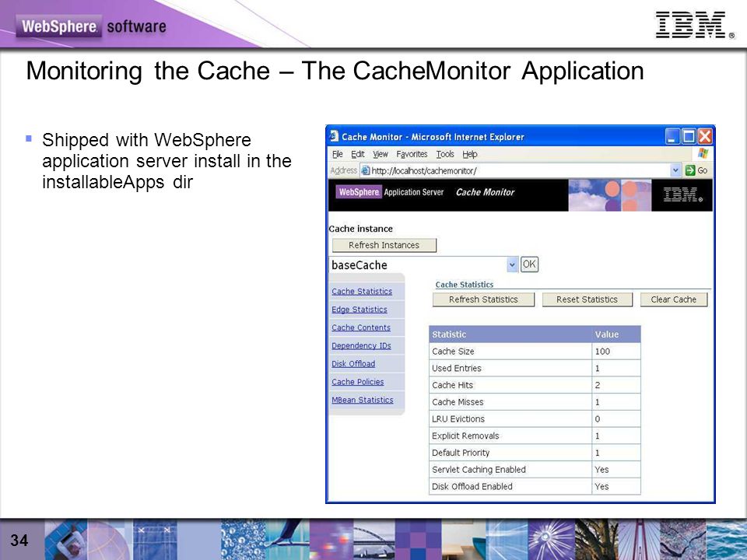Select the Cache Hits row label
The height and width of the screenshot is (560, 747).
coord(453,385)
